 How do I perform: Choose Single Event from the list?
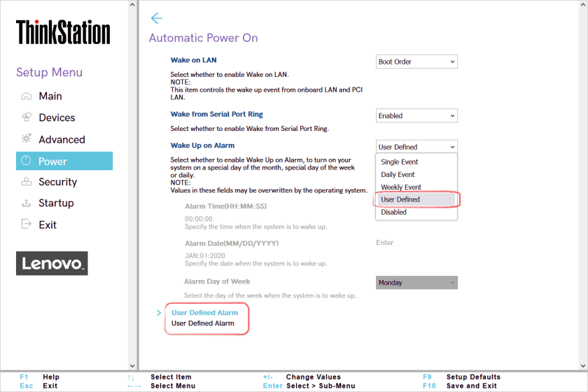click(x=400, y=162)
